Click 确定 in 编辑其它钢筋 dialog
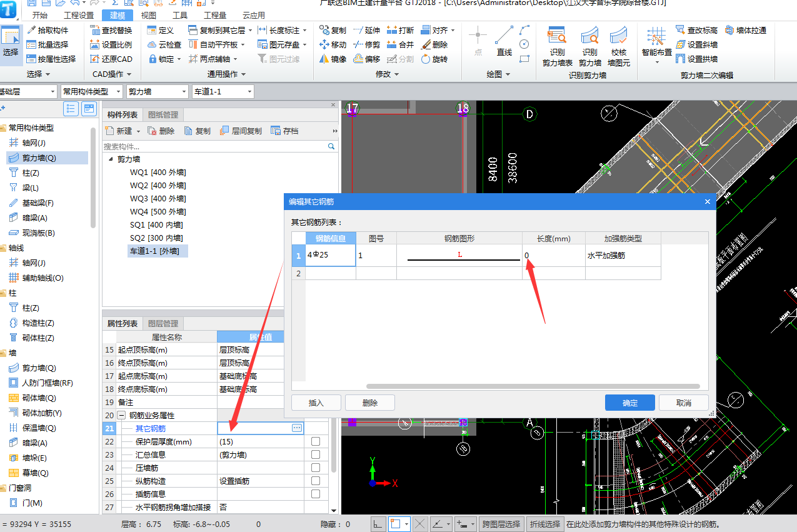 pyautogui.click(x=630, y=403)
